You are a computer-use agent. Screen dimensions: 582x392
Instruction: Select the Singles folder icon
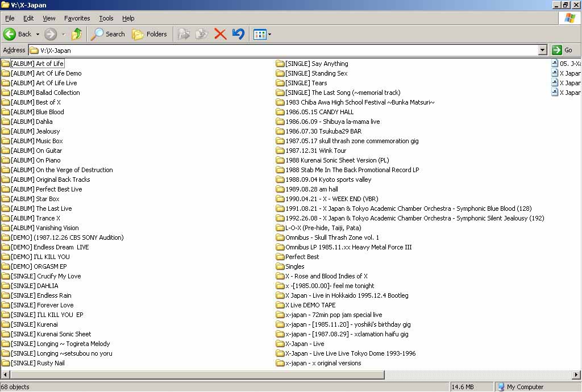point(280,266)
